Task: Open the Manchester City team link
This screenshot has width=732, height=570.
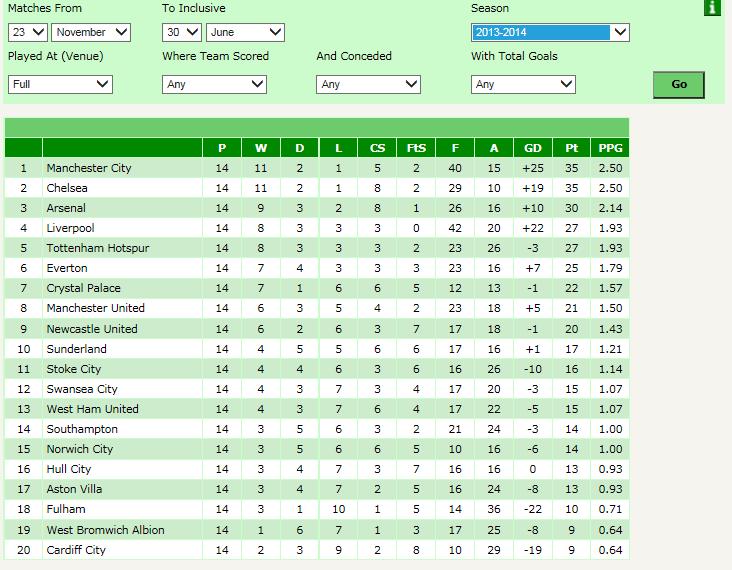Action: tap(89, 168)
